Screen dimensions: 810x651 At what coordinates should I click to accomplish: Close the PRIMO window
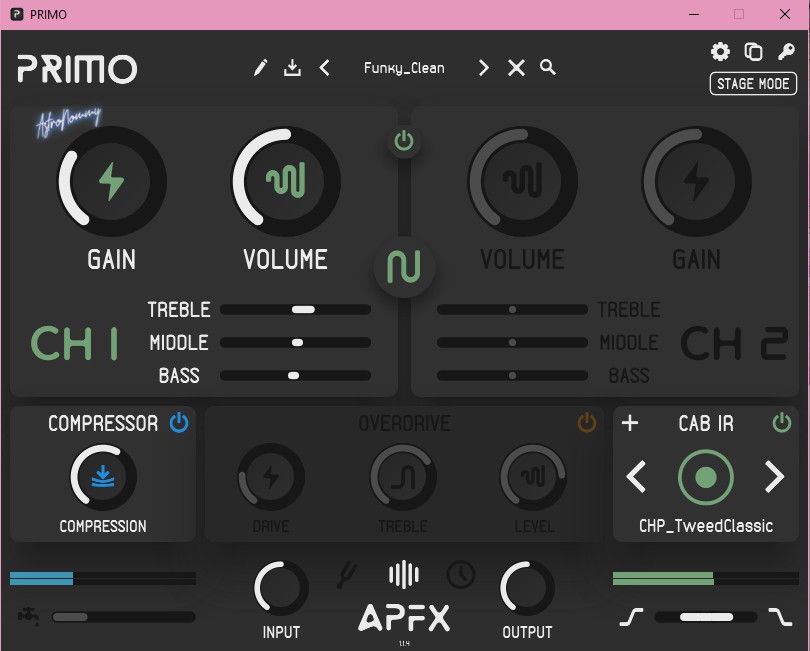[x=785, y=14]
